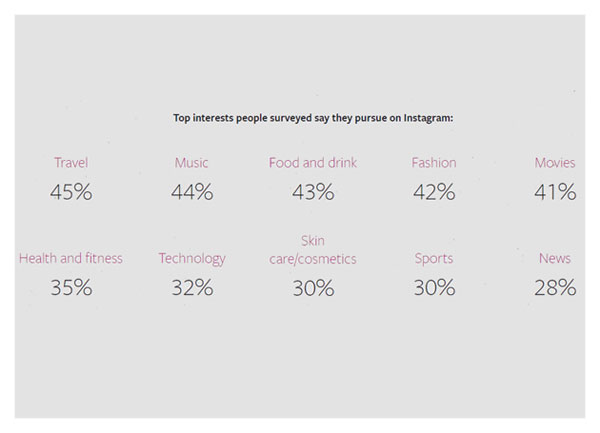
Task: Select the 42% Fashion figure
Action: pyautogui.click(x=434, y=192)
